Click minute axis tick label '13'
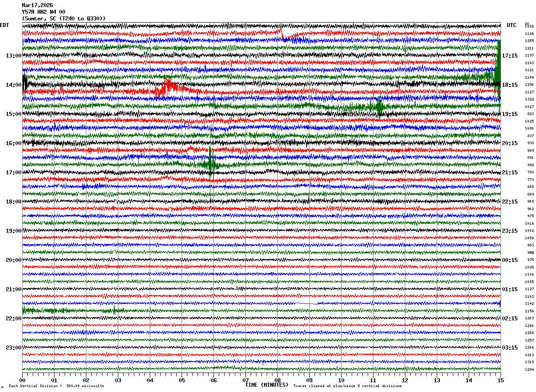 coord(437,380)
